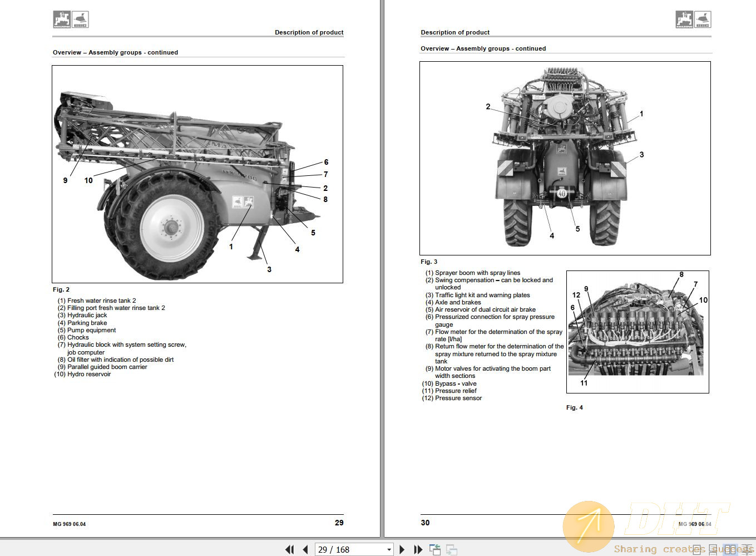Click '(3) Hydraulic jack' line
Image resolution: width=756 pixels, height=556 pixels.
(82, 315)
